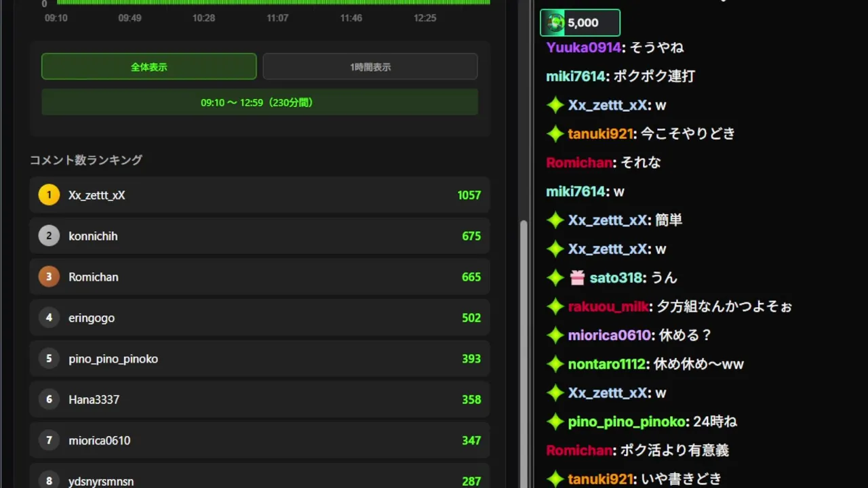The image size is (868, 488).
Task: Open the rakuou_milk username in chat
Action: (608, 306)
